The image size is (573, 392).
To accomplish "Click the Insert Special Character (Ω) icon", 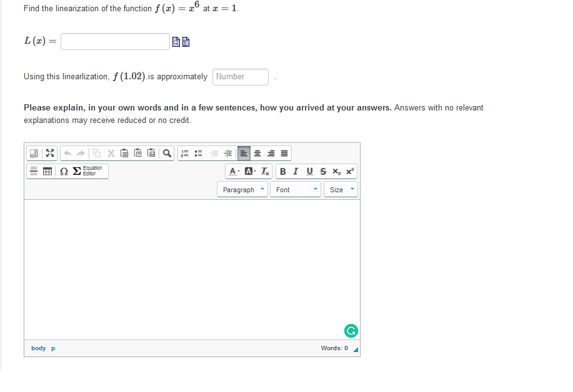I will tap(65, 171).
